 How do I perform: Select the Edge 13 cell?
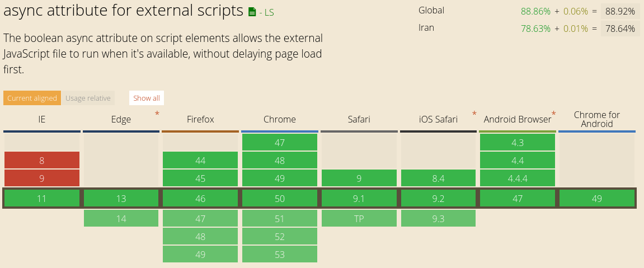coord(121,198)
